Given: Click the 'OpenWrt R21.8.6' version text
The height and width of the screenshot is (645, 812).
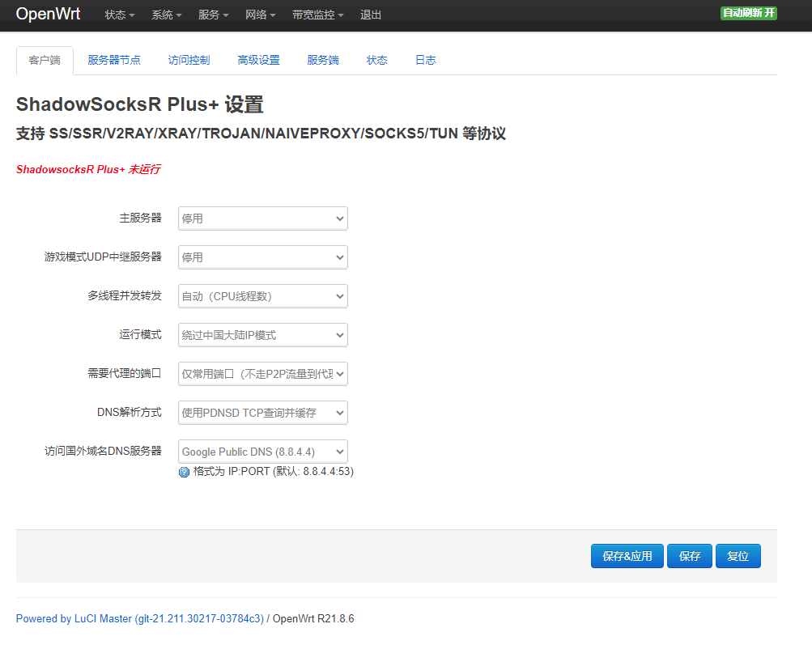Looking at the screenshot, I should [313, 618].
